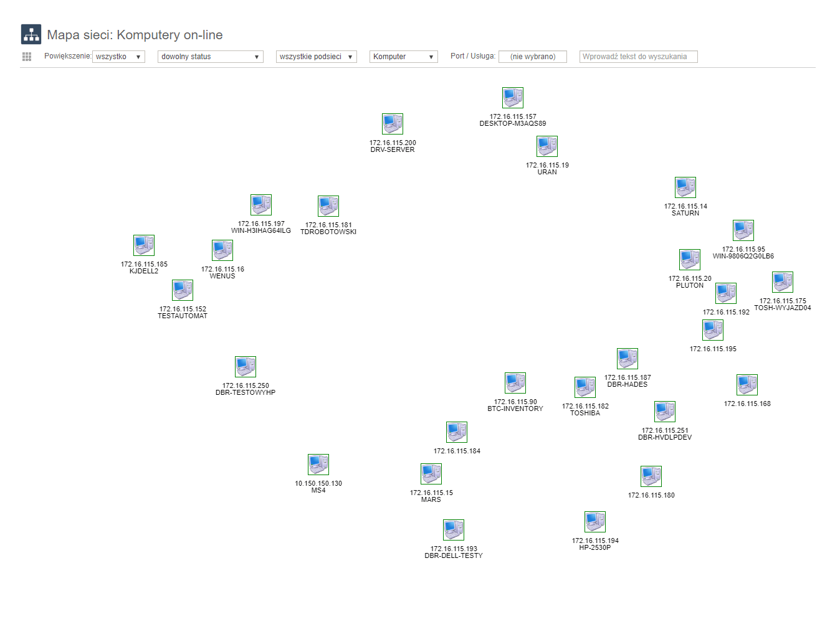
Task: Click the 'BTC-INVENTORY' hostname label
Action: (515, 409)
